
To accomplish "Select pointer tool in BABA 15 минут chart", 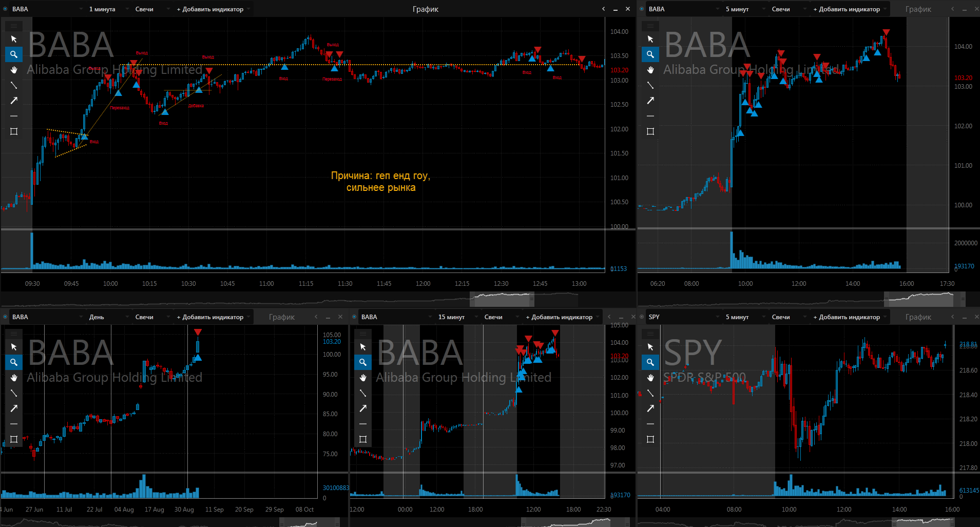I will 363,347.
